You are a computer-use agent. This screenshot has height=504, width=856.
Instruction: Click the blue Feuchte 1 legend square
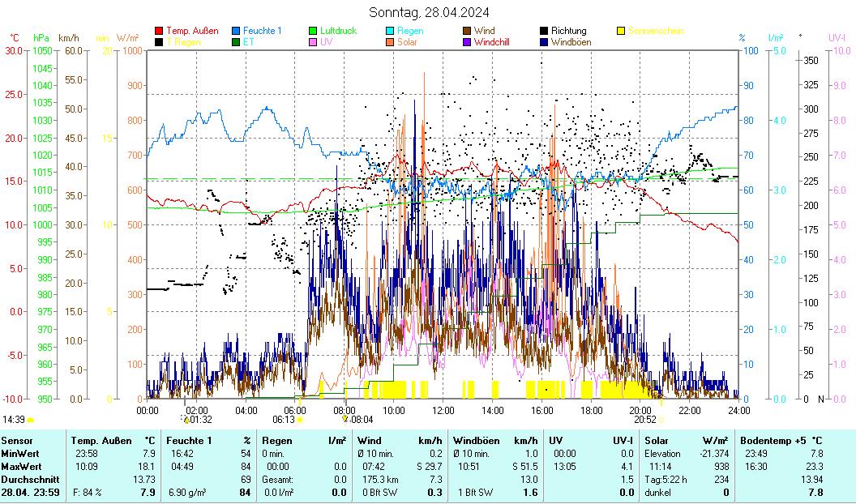point(236,31)
